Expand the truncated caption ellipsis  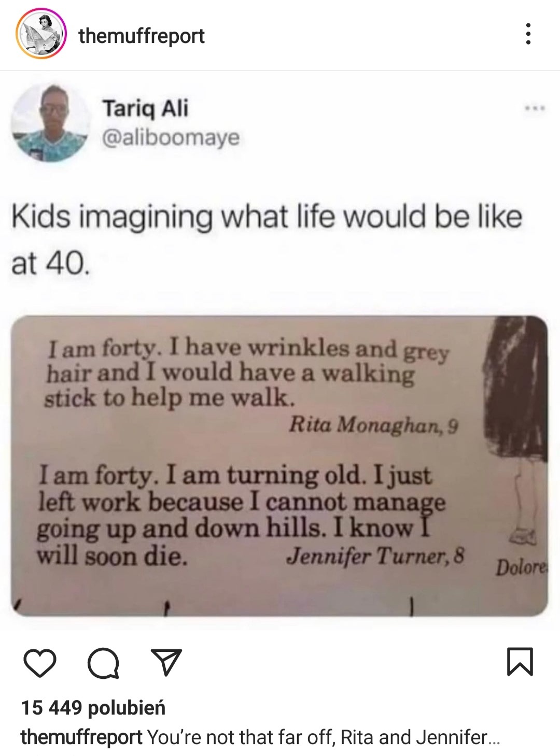click(x=493, y=737)
